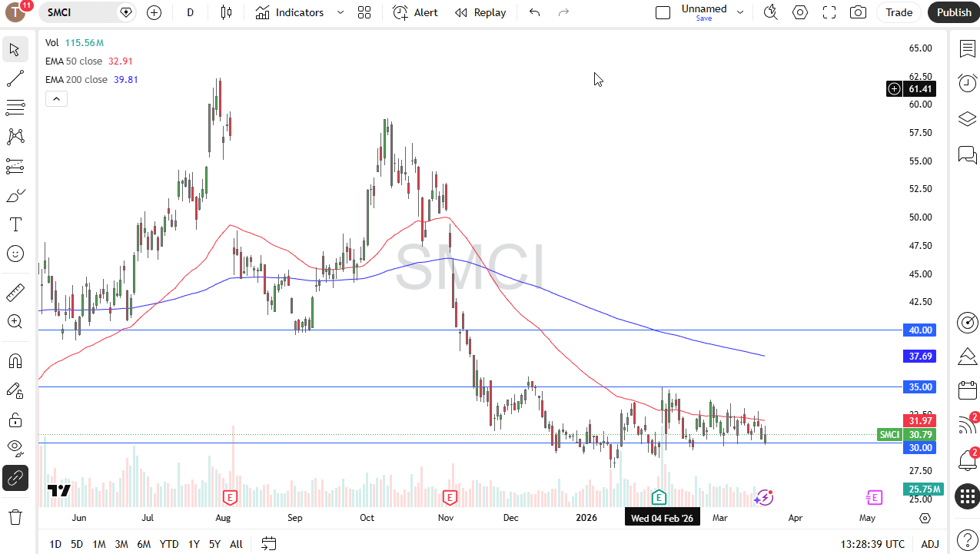Image resolution: width=980 pixels, height=554 pixels.
Task: Start bar Replay mode
Action: 480,12
